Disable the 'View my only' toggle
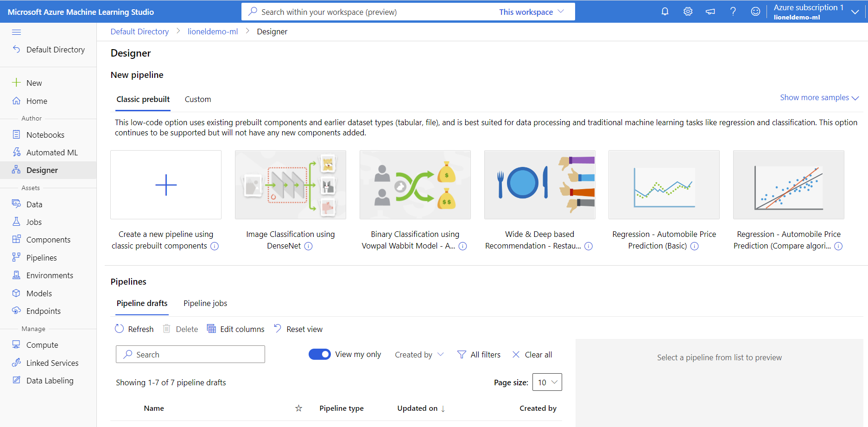868x427 pixels. pyautogui.click(x=320, y=354)
